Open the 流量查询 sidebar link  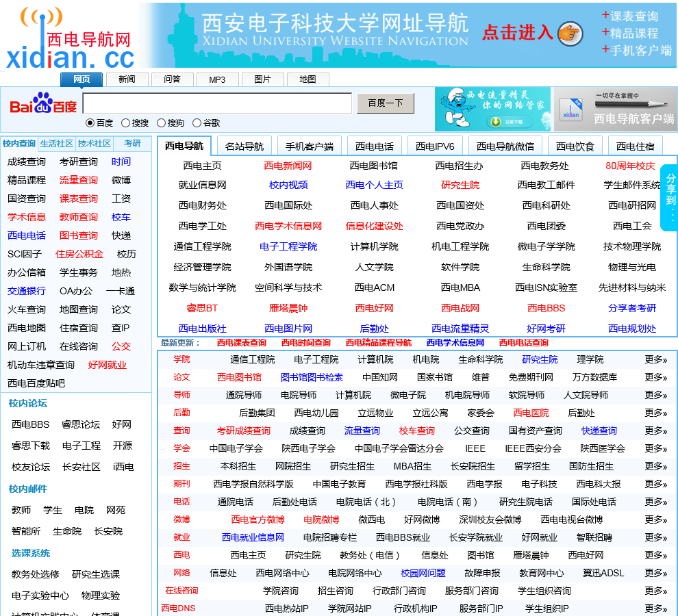[78, 180]
